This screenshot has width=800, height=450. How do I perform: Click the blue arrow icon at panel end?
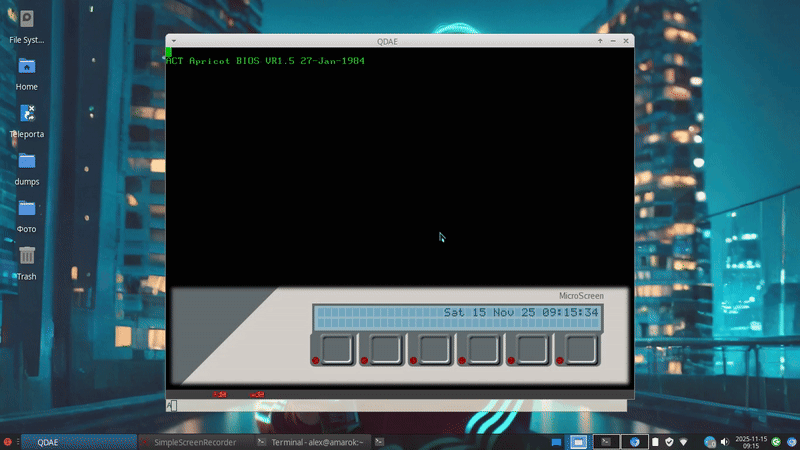(x=791, y=442)
